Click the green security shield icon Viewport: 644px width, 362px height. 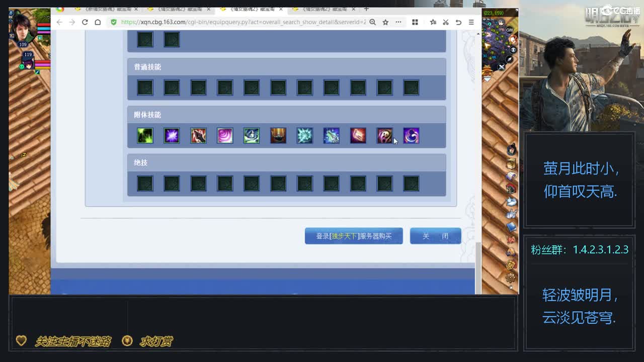[114, 22]
